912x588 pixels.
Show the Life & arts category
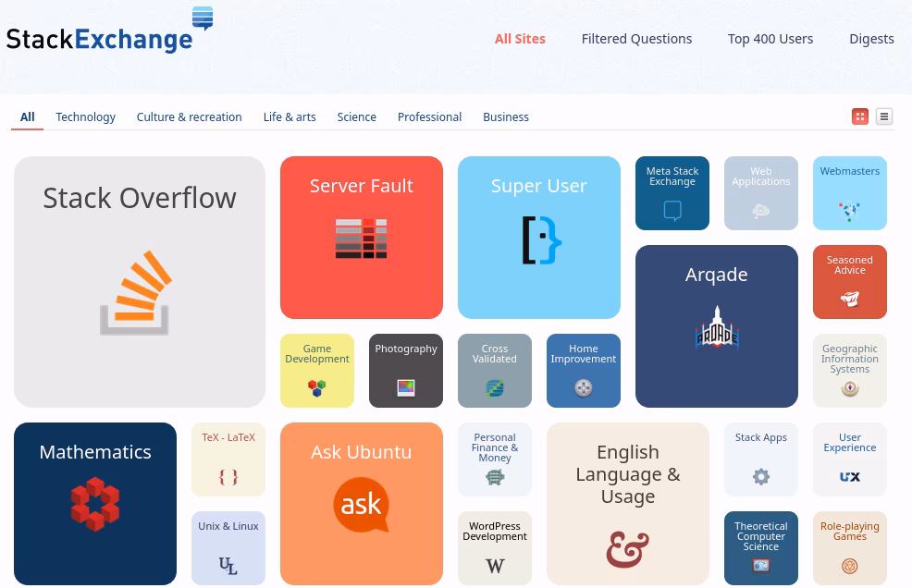(x=290, y=116)
